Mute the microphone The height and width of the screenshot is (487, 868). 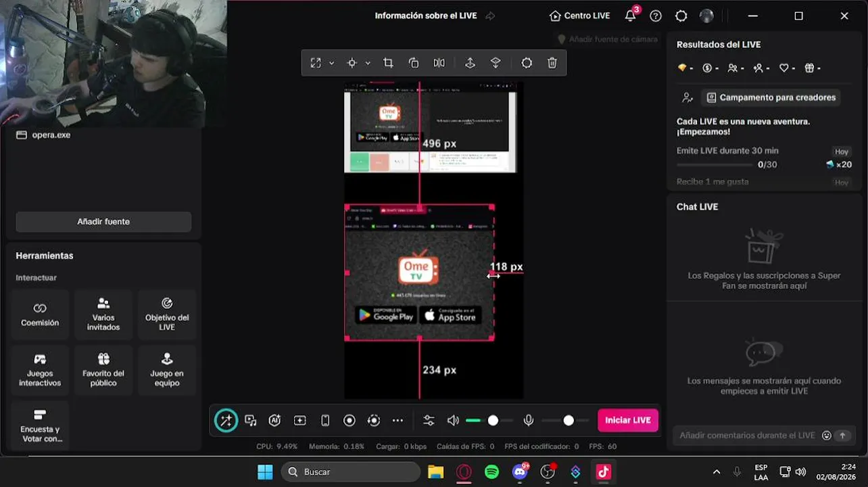tap(529, 421)
